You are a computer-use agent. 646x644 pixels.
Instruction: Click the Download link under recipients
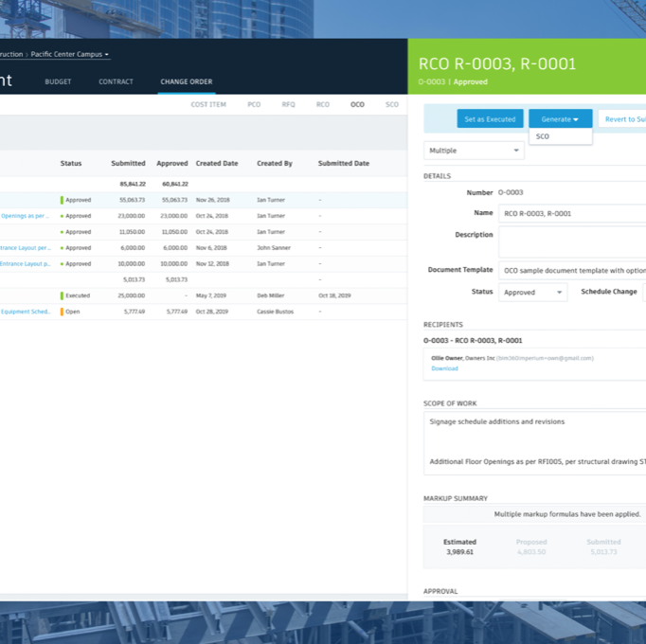click(x=444, y=368)
